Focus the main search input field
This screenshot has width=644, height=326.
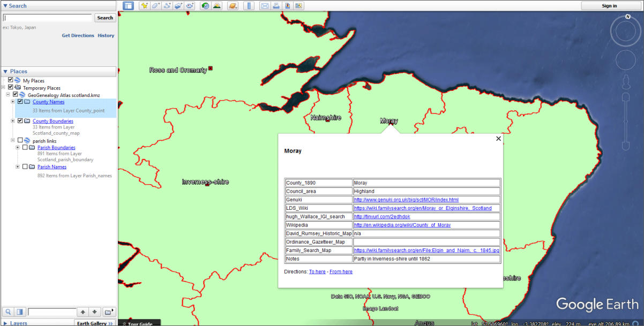pyautogui.click(x=48, y=18)
